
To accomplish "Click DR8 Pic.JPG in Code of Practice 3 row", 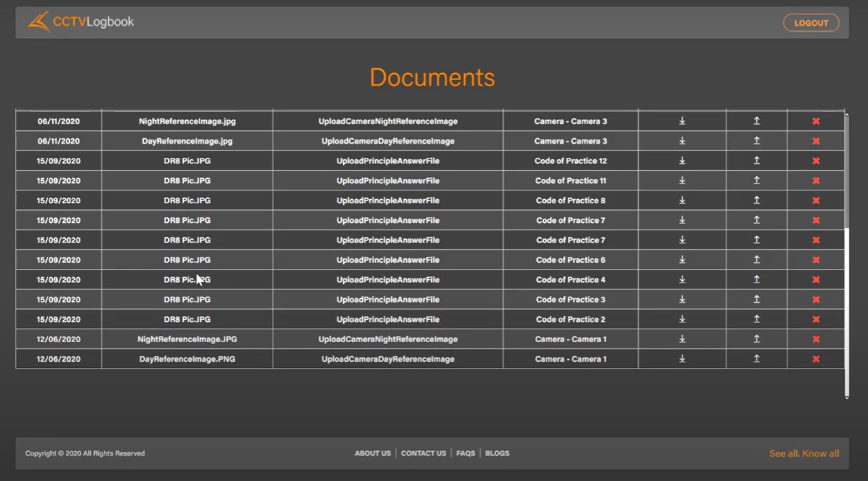I will tap(187, 299).
